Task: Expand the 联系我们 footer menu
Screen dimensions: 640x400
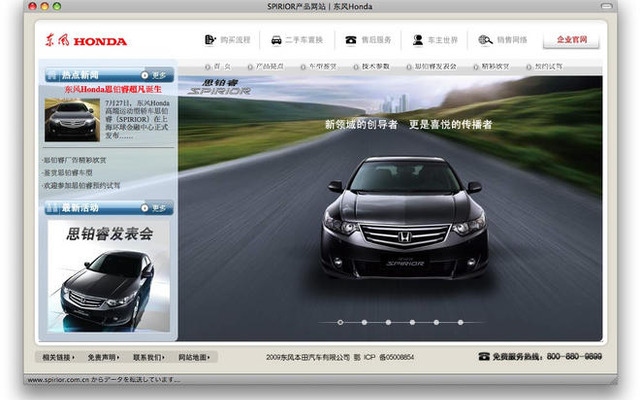Action: pyautogui.click(x=149, y=358)
